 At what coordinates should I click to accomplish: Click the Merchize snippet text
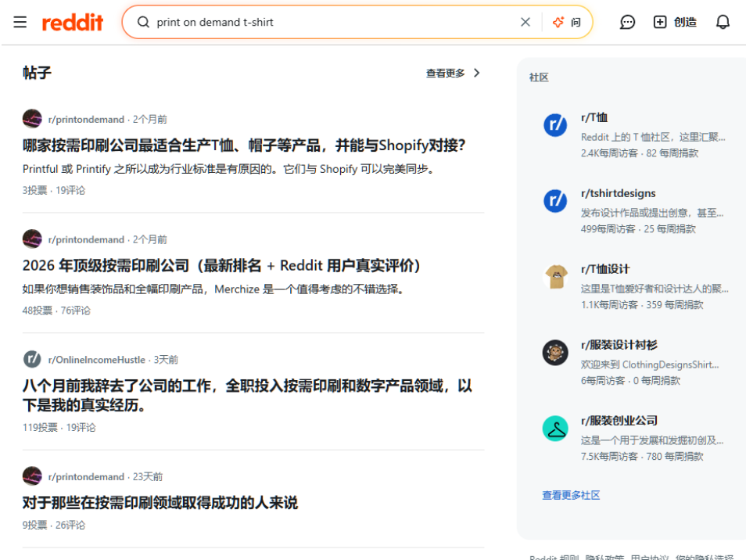click(x=215, y=289)
